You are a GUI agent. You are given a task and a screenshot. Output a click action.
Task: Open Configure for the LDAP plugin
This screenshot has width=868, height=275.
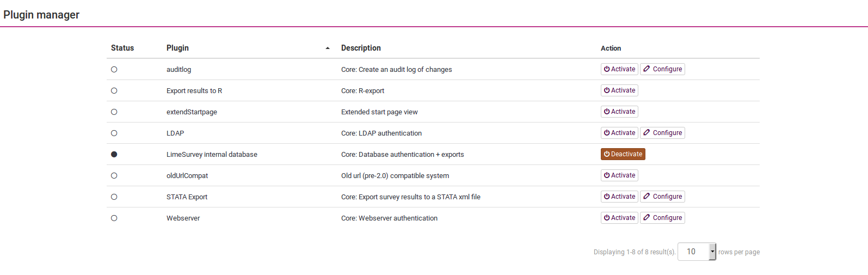pyautogui.click(x=662, y=133)
